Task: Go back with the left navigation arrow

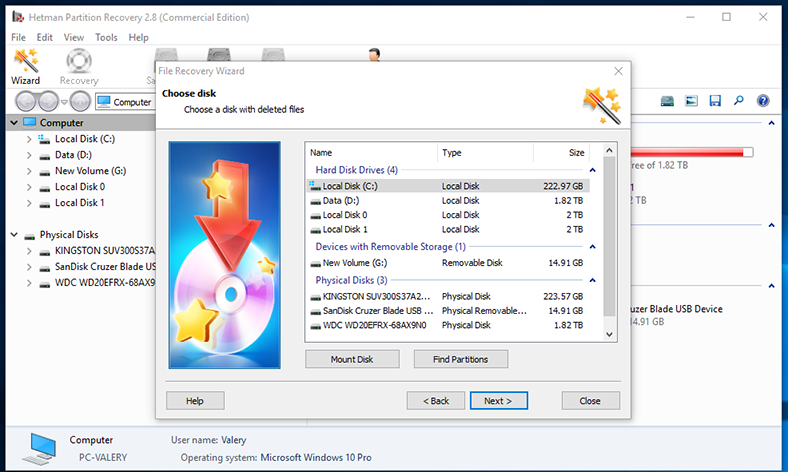Action: (x=26, y=102)
